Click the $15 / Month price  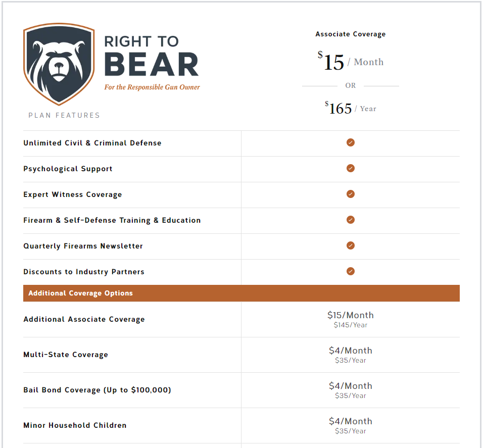350,62
